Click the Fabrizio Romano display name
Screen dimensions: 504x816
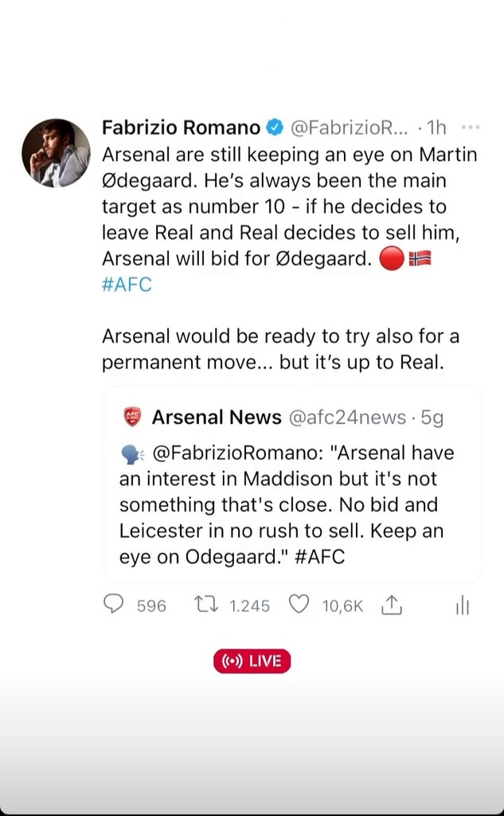pyautogui.click(x=181, y=127)
